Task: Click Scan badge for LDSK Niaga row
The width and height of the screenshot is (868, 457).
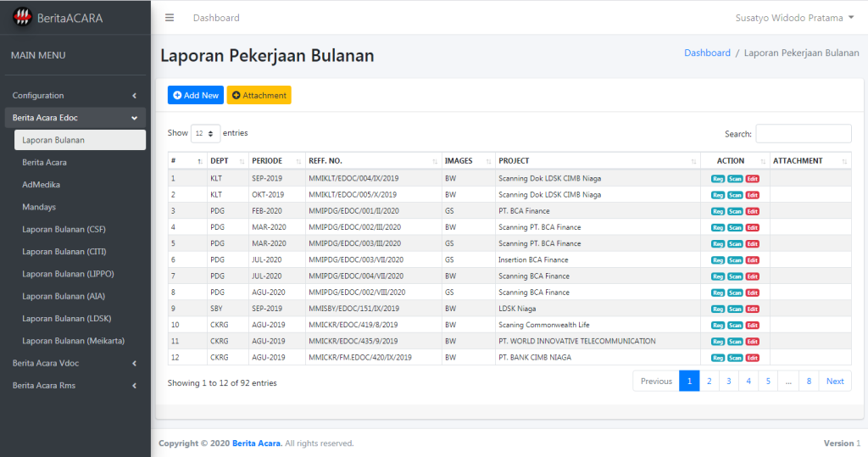Action: coord(735,309)
